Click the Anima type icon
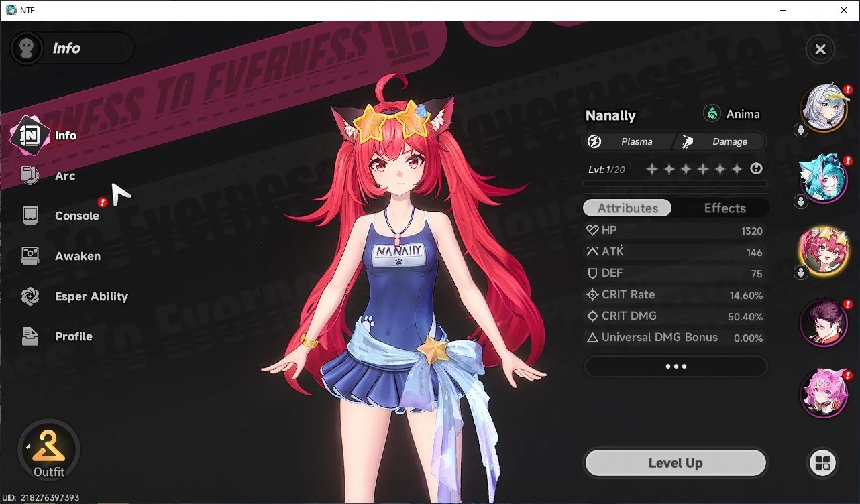This screenshot has height=504, width=860. [x=712, y=114]
